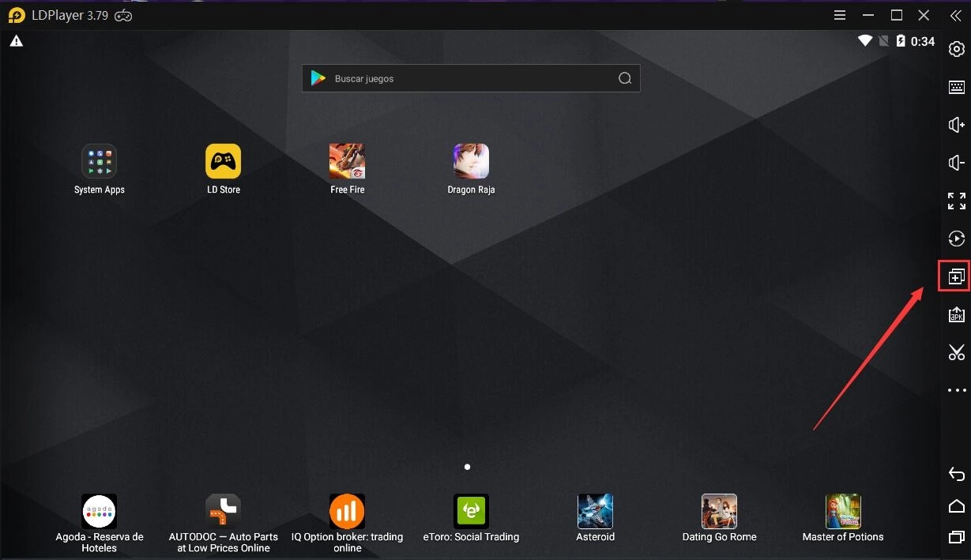Open the settings gear in sidebar
971x560 pixels.
956,49
